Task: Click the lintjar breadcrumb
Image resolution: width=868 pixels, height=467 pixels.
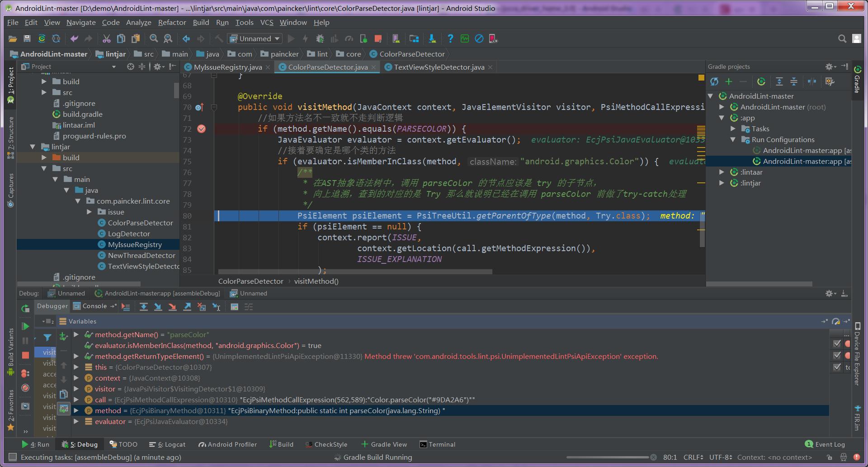Action: click(111, 54)
